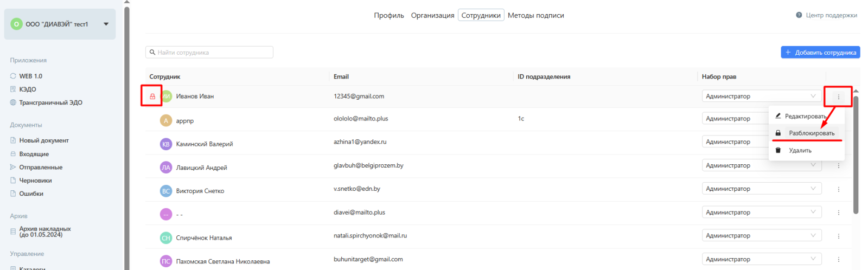Click the employee table vertical scrollbar

coord(856,155)
